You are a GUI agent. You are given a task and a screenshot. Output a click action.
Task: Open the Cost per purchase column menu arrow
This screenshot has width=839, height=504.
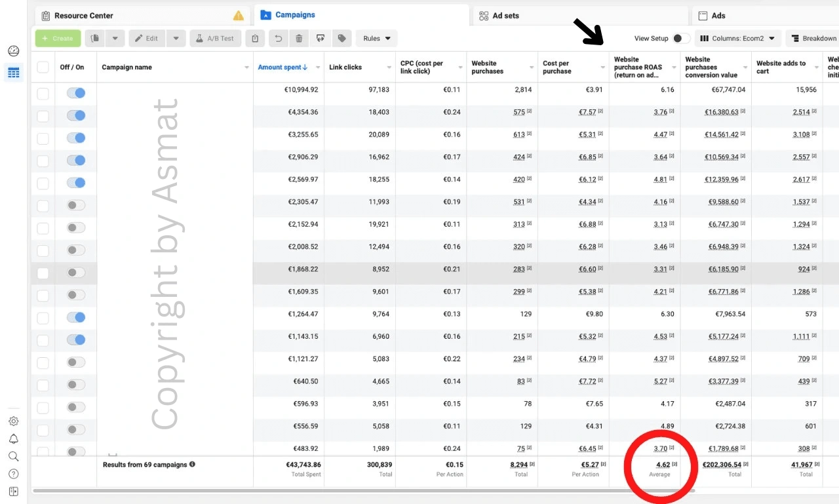[603, 68]
